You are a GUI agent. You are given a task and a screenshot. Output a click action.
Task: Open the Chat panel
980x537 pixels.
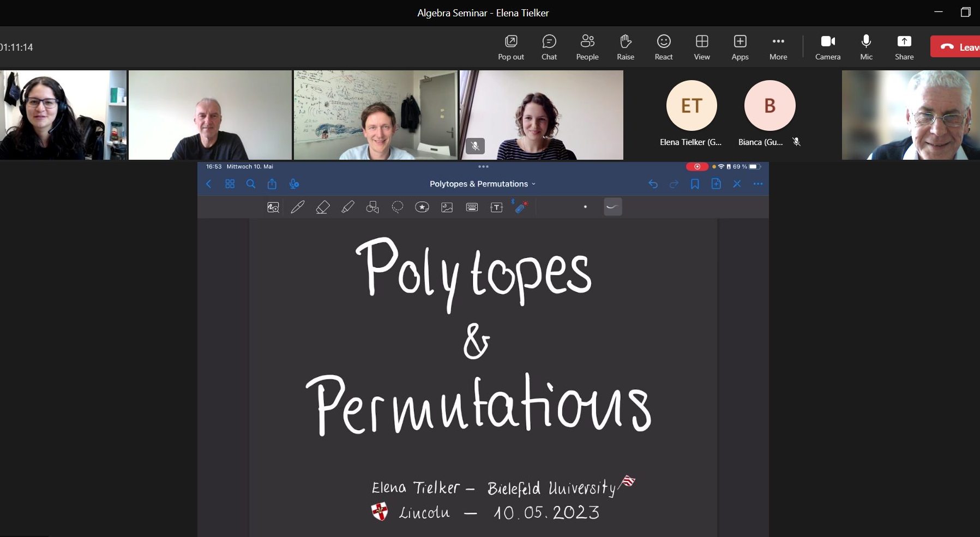(549, 47)
